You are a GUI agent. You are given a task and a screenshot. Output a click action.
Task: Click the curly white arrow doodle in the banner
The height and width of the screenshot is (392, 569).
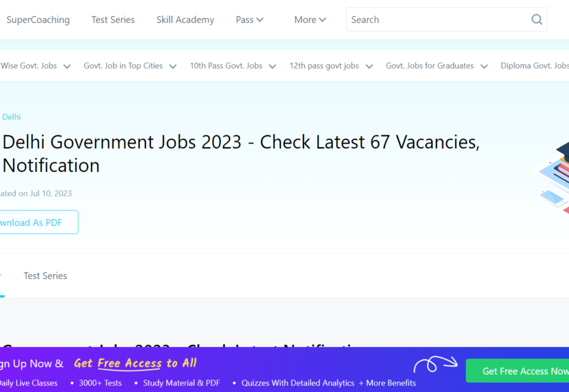click(x=434, y=365)
